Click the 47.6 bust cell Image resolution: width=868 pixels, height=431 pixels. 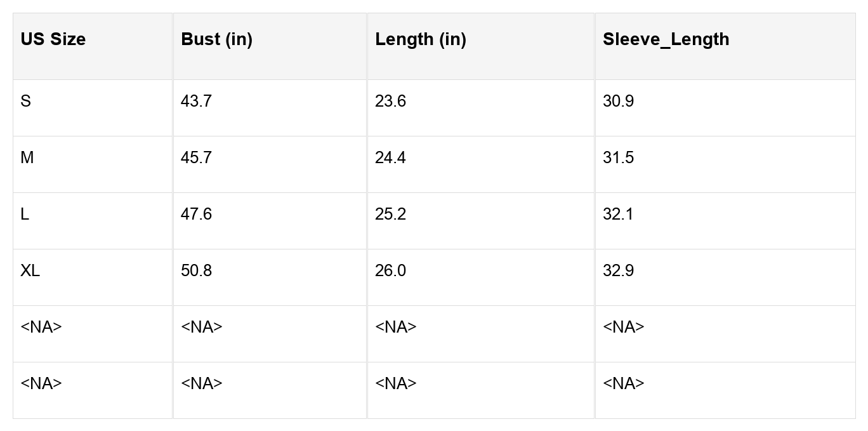(196, 215)
